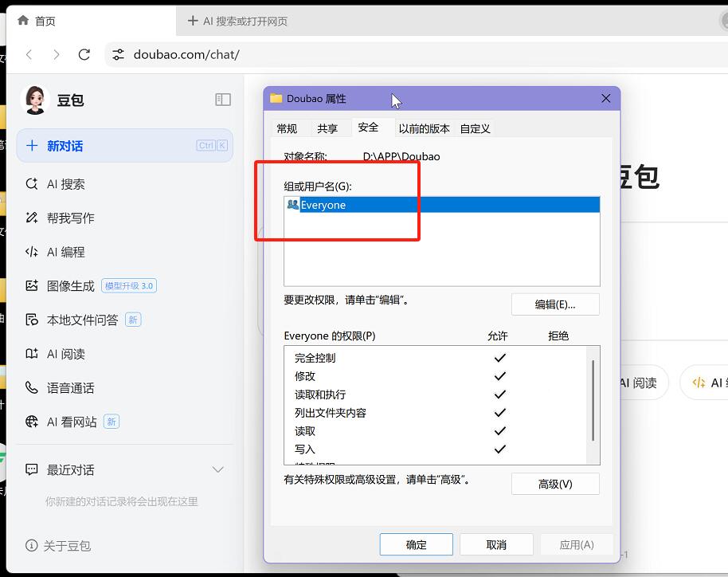Go back with the browser back arrow

click(29, 55)
